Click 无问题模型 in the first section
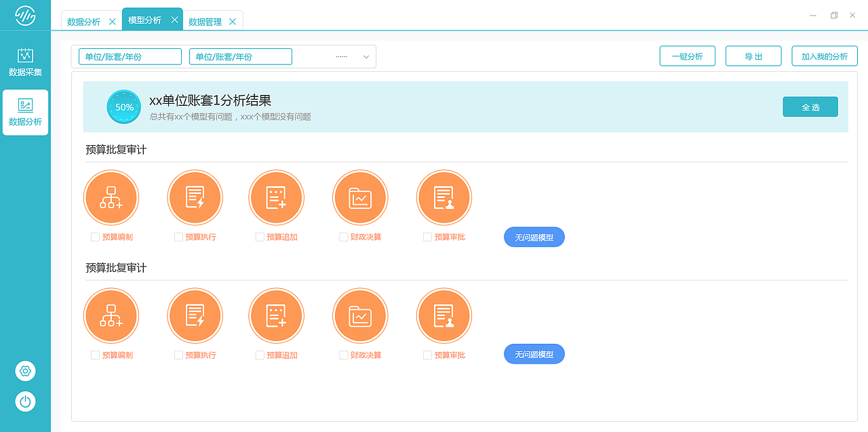Image resolution: width=868 pixels, height=432 pixels. coord(534,237)
